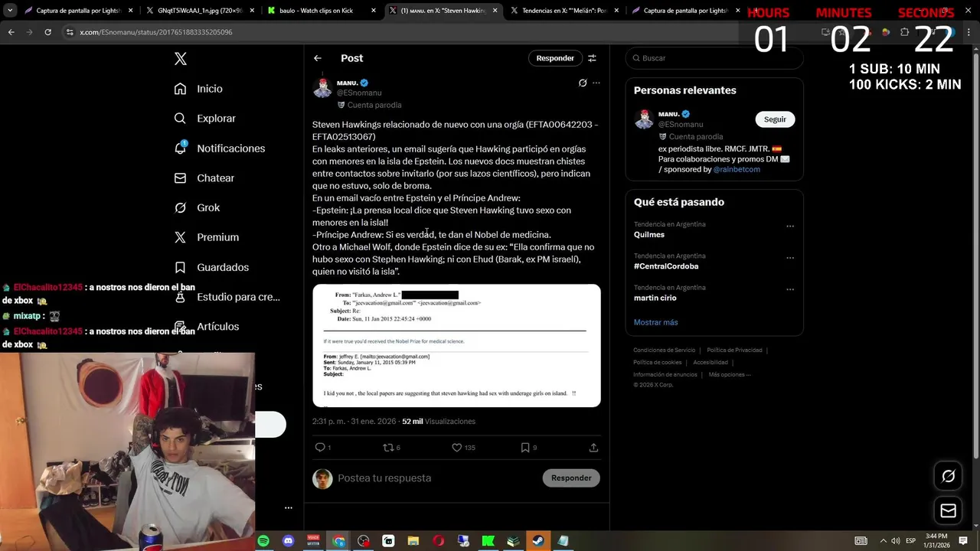Open Spotify from taskbar

coord(263,541)
